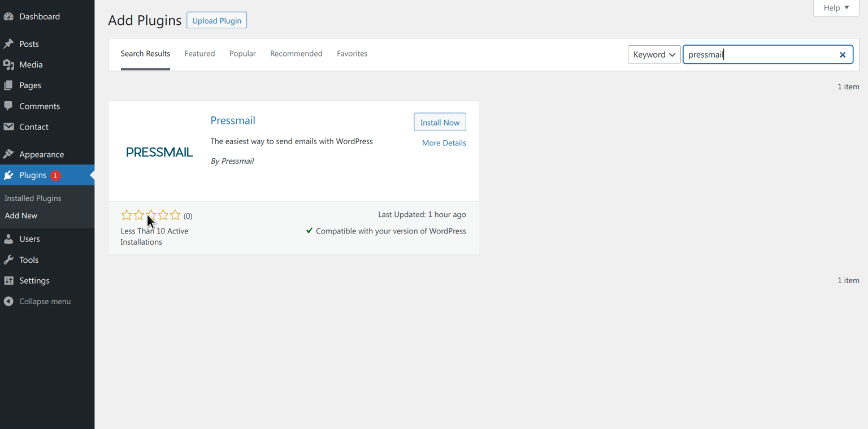Click the fifth rating star of Pressmail
This screenshot has width=868, height=429.
[175, 215]
